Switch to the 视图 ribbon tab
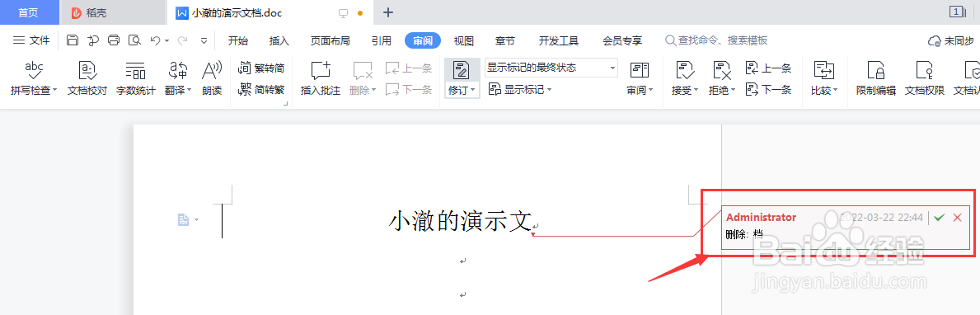This screenshot has width=980, height=315. click(464, 40)
